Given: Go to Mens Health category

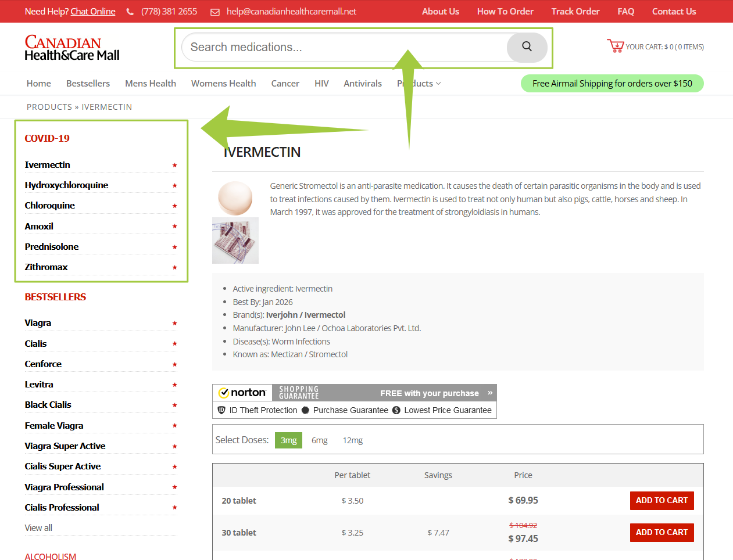Looking at the screenshot, I should point(151,84).
